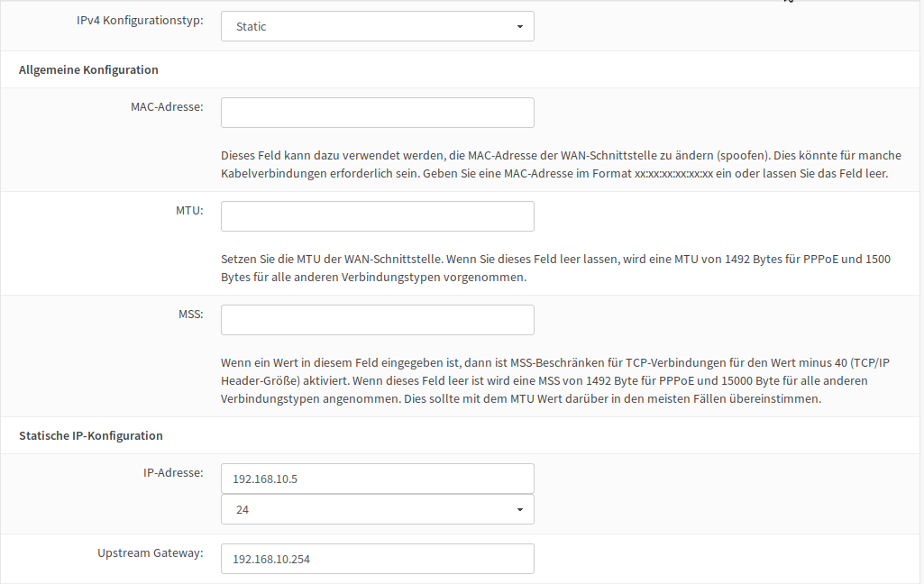Viewport: 924px width, 584px height.
Task: Click the IPv4 Konfigurationstyp label
Action: click(x=140, y=20)
